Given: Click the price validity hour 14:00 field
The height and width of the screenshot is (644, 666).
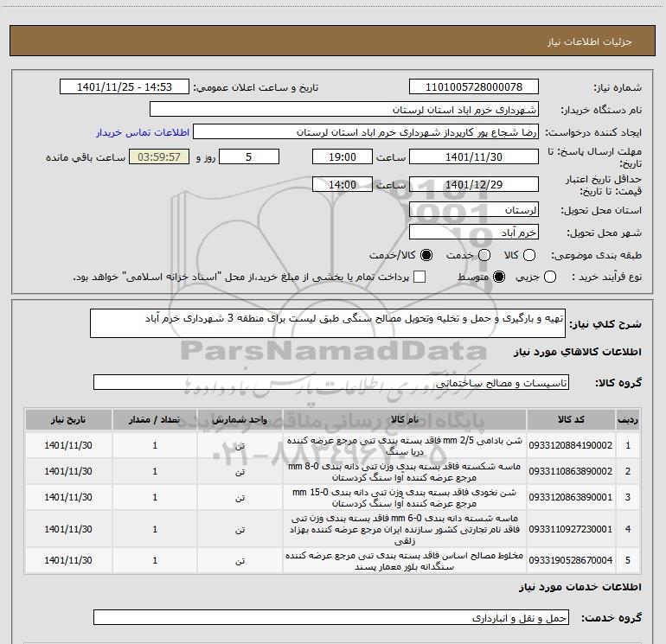Looking at the screenshot, I should coord(343,185).
